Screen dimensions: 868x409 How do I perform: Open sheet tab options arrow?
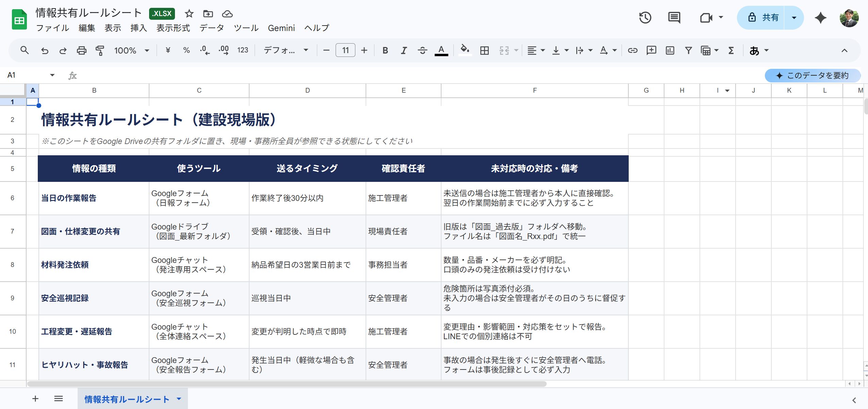[x=179, y=399]
